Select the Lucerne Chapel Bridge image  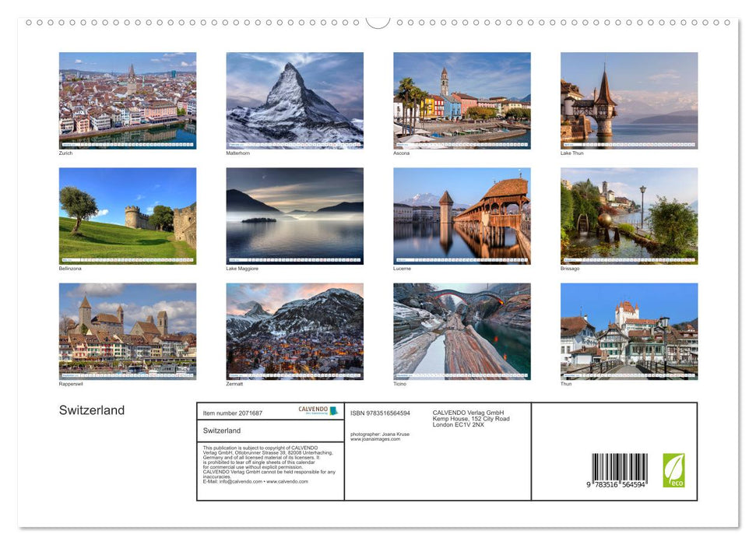click(x=462, y=215)
